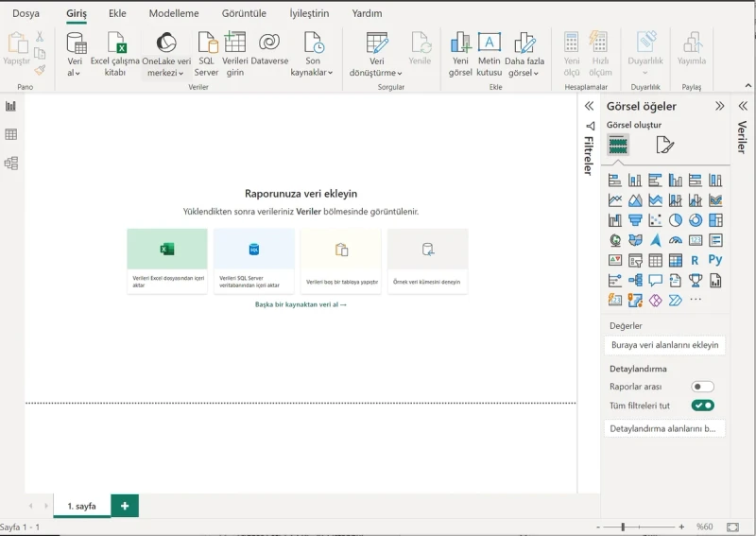
Task: Insert Power Apps visual
Action: 655,300
